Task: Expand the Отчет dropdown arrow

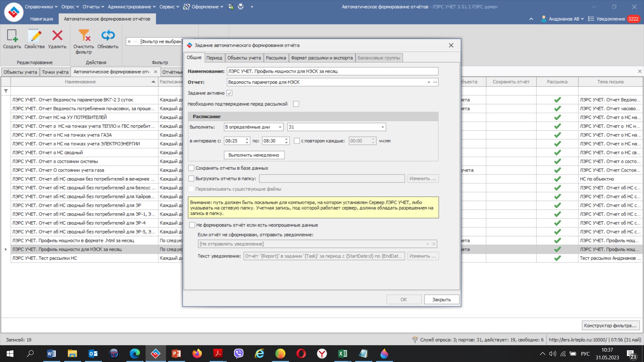Action: pos(428,82)
